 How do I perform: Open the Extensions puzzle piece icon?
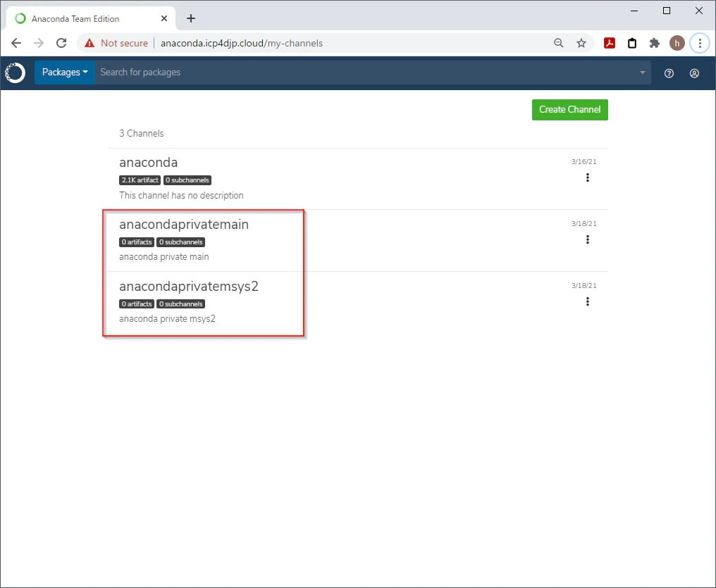click(x=655, y=44)
